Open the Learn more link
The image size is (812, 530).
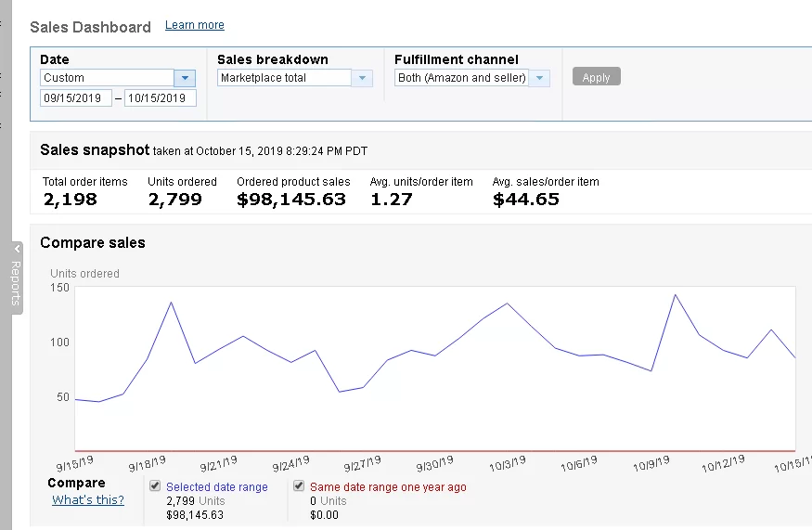pyautogui.click(x=194, y=25)
